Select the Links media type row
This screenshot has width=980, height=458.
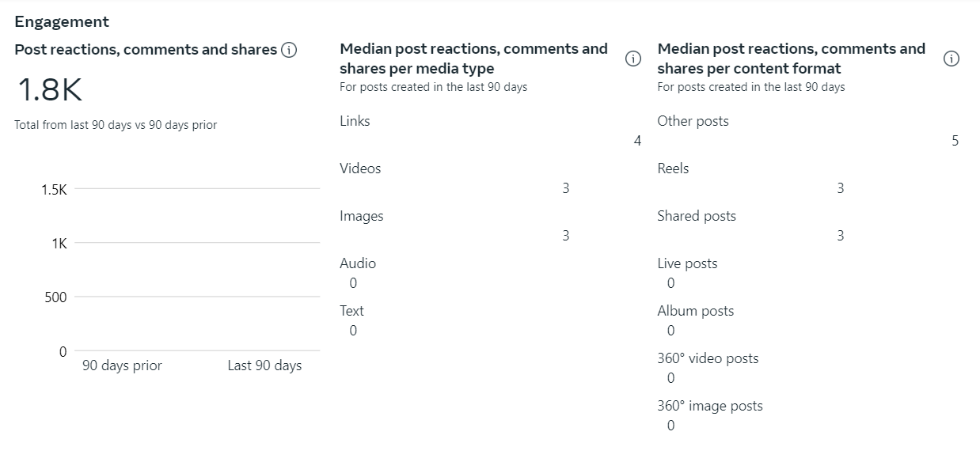click(355, 121)
